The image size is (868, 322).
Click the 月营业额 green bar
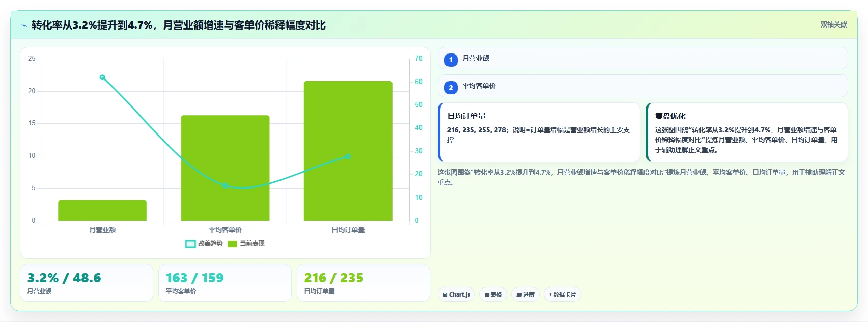102,210
